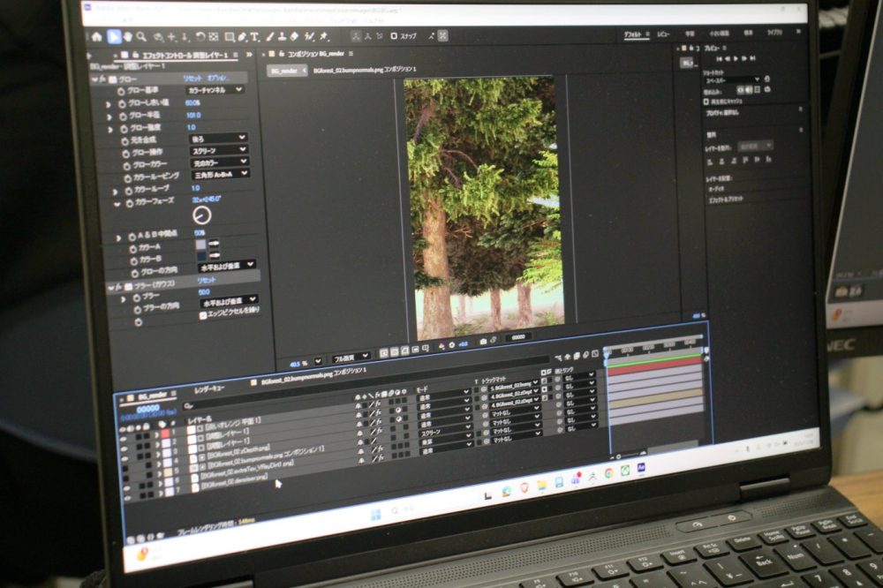Collapse the カラーフェーズ property twirl arrow
Viewport: 883px width, 588px height.
pos(117,202)
